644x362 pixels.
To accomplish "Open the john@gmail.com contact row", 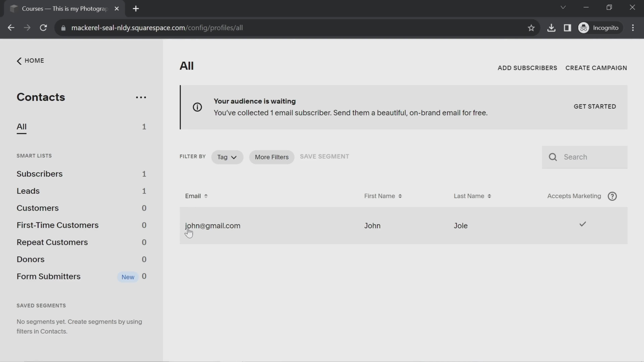I will point(404,226).
